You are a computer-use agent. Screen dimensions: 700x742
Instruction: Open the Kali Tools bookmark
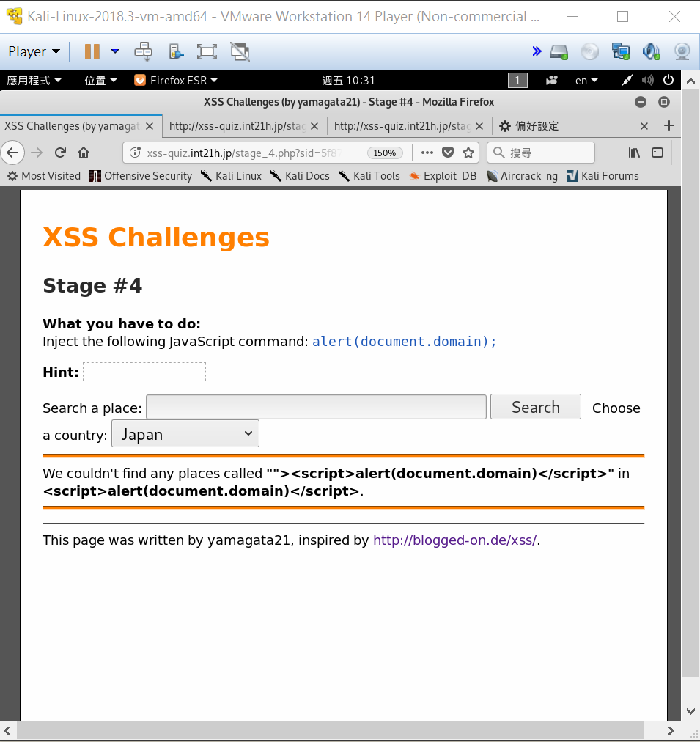tap(369, 176)
